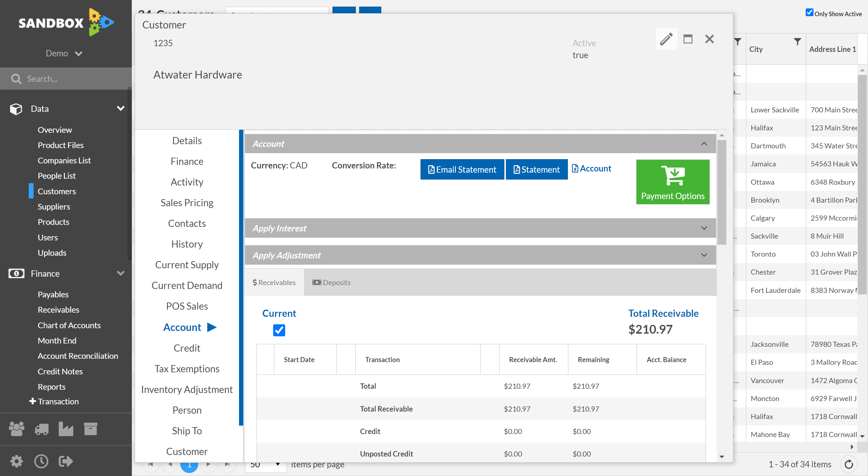Click the sidebar search magnifier icon

(x=16, y=79)
